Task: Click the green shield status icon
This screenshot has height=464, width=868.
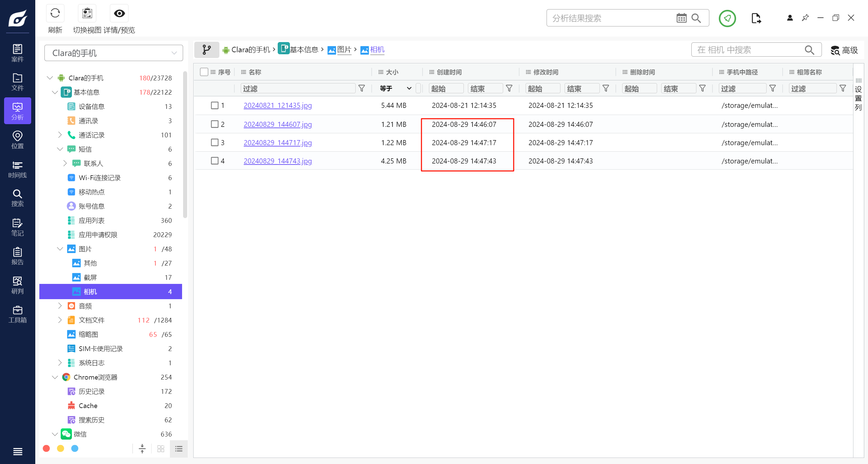Action: point(727,18)
